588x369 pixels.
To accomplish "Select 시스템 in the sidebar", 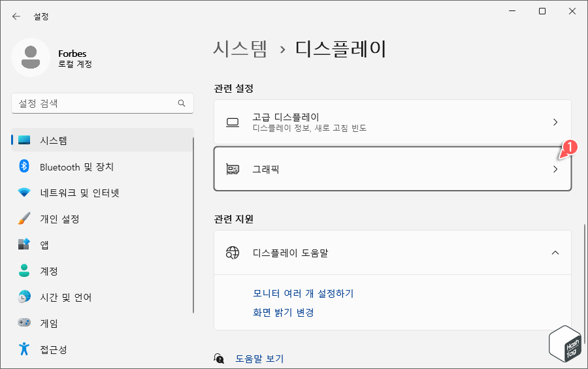I will [x=103, y=140].
